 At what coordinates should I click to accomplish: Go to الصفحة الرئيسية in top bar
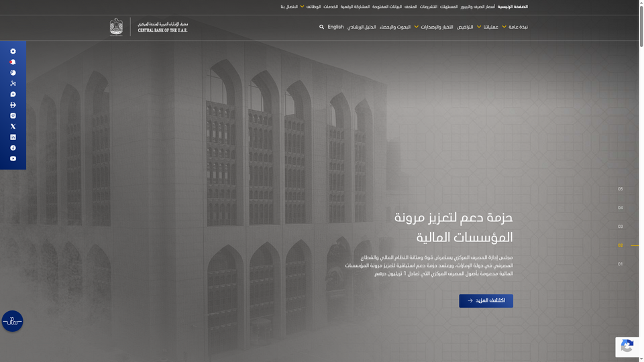point(513,7)
